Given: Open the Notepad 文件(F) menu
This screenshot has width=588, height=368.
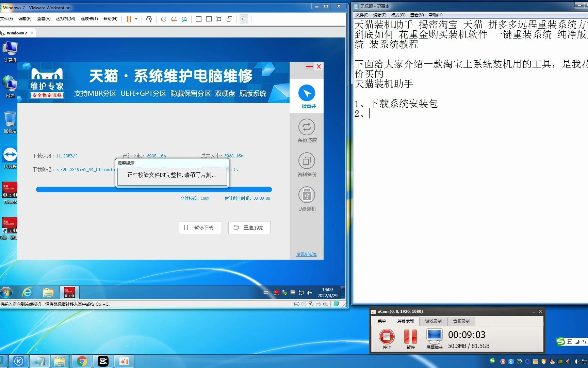Looking at the screenshot, I should tap(362, 15).
